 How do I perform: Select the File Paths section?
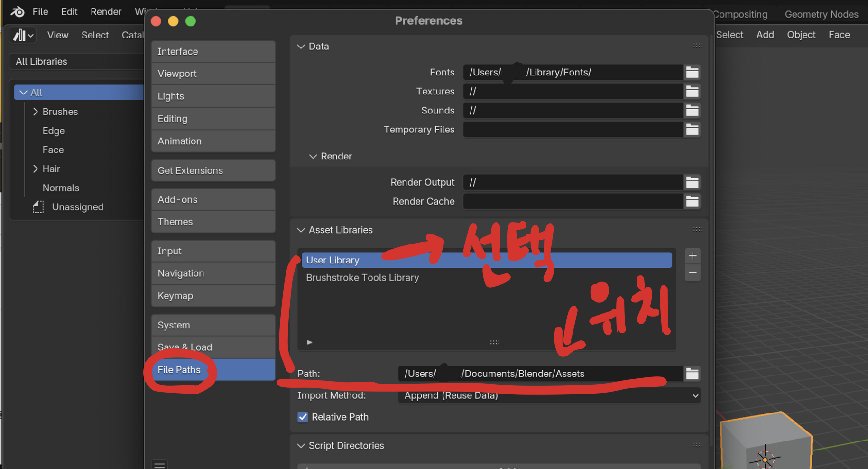coord(213,370)
